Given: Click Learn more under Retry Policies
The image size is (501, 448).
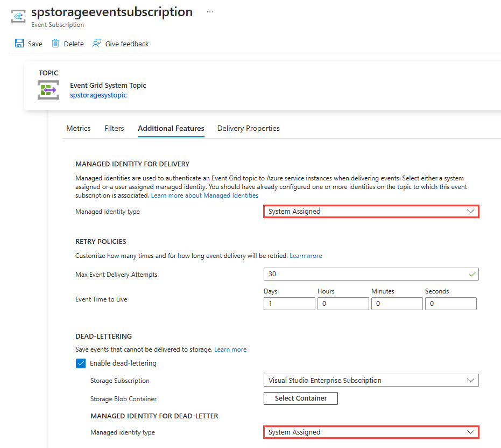Looking at the screenshot, I should [306, 255].
